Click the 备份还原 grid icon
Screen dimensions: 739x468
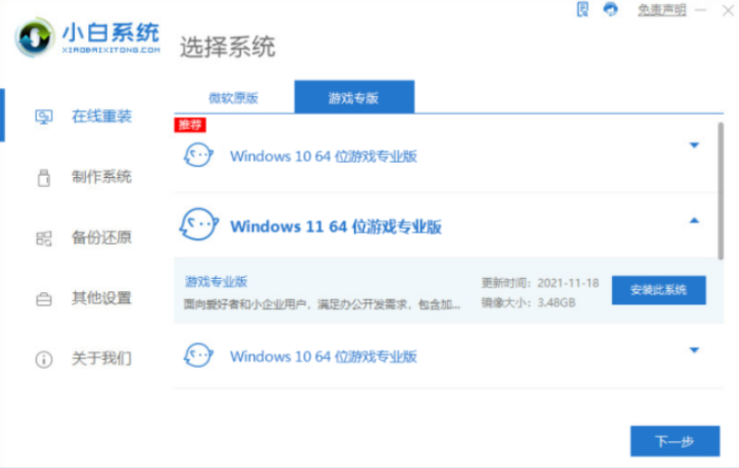tap(44, 238)
